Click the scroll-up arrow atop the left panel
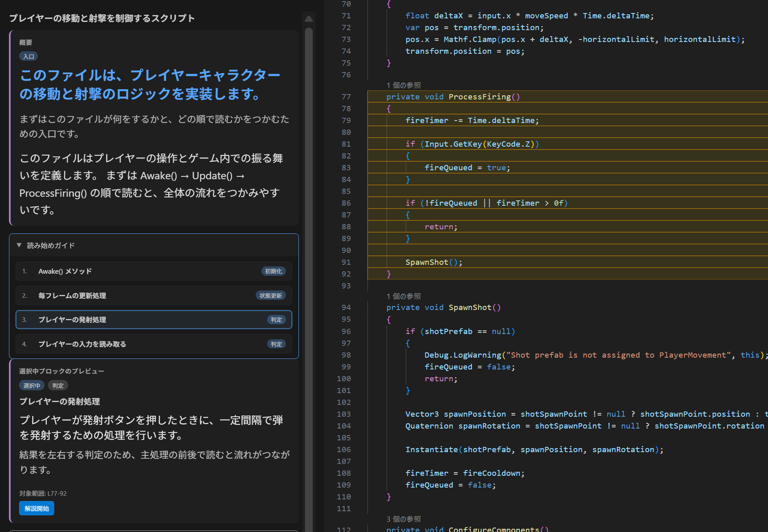 [309, 18]
